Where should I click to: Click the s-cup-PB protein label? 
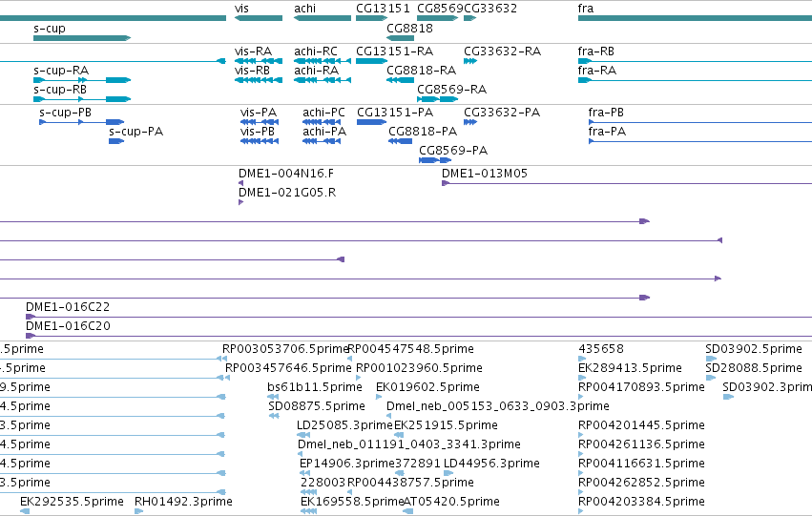(x=65, y=113)
